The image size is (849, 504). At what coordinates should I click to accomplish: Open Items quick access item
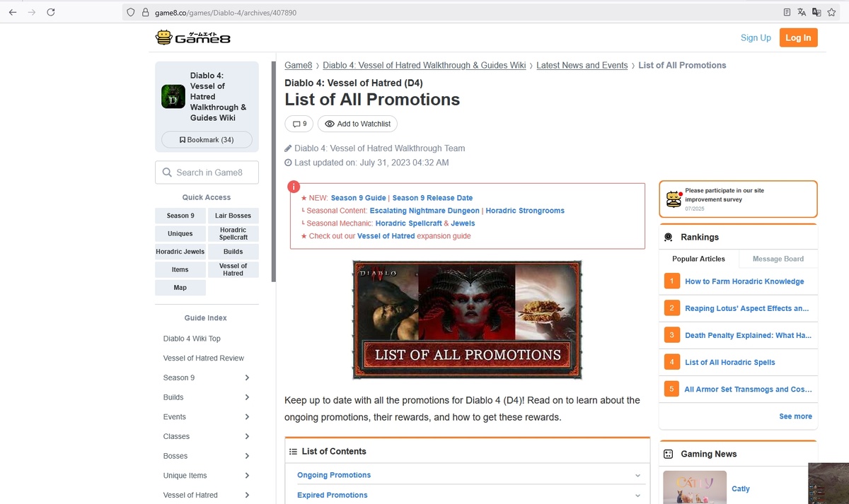[x=180, y=269]
